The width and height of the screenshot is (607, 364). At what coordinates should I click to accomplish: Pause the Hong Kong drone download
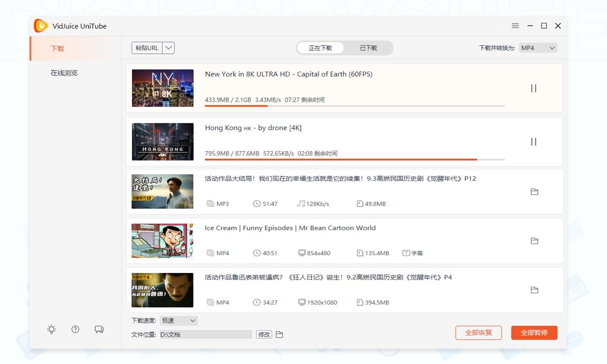(x=533, y=142)
